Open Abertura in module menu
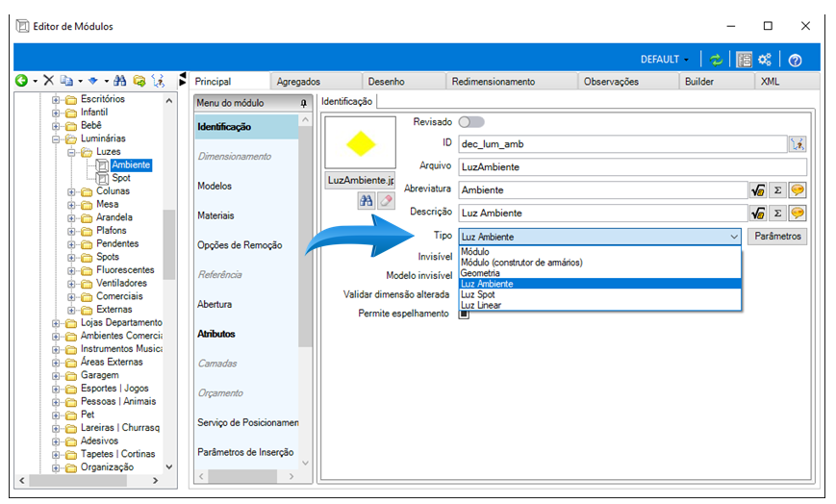836x504 pixels. pyautogui.click(x=247, y=305)
